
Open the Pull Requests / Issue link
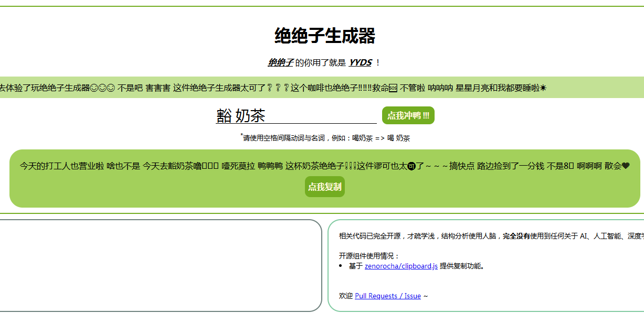coord(388,296)
